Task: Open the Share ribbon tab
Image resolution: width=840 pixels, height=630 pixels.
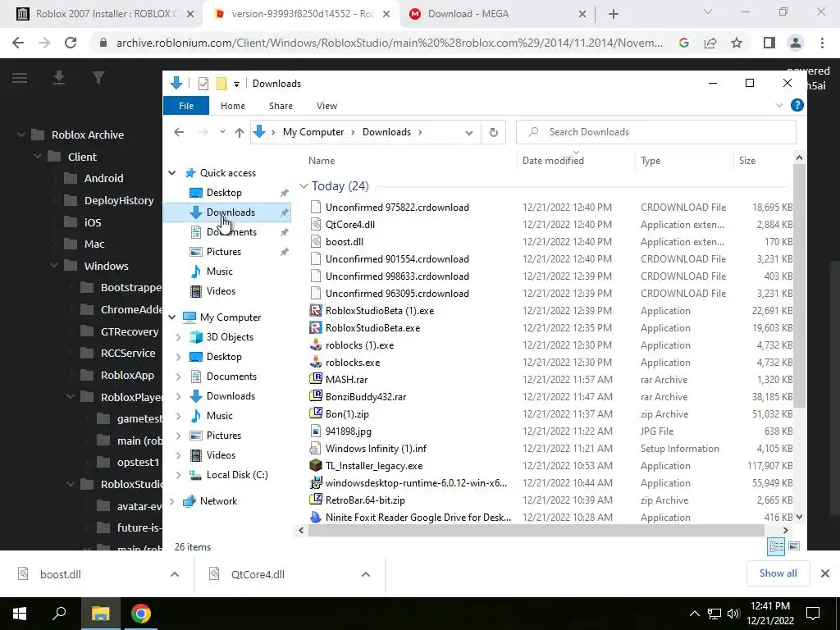Action: pos(281,106)
